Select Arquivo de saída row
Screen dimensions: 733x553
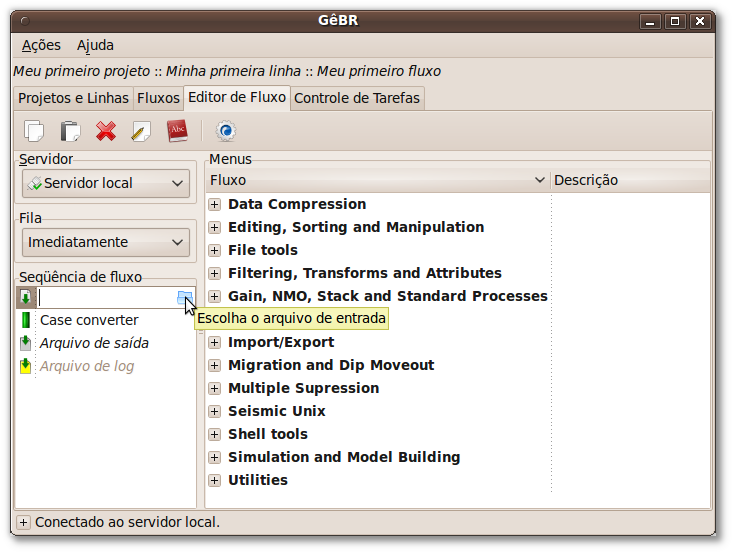click(x=94, y=343)
